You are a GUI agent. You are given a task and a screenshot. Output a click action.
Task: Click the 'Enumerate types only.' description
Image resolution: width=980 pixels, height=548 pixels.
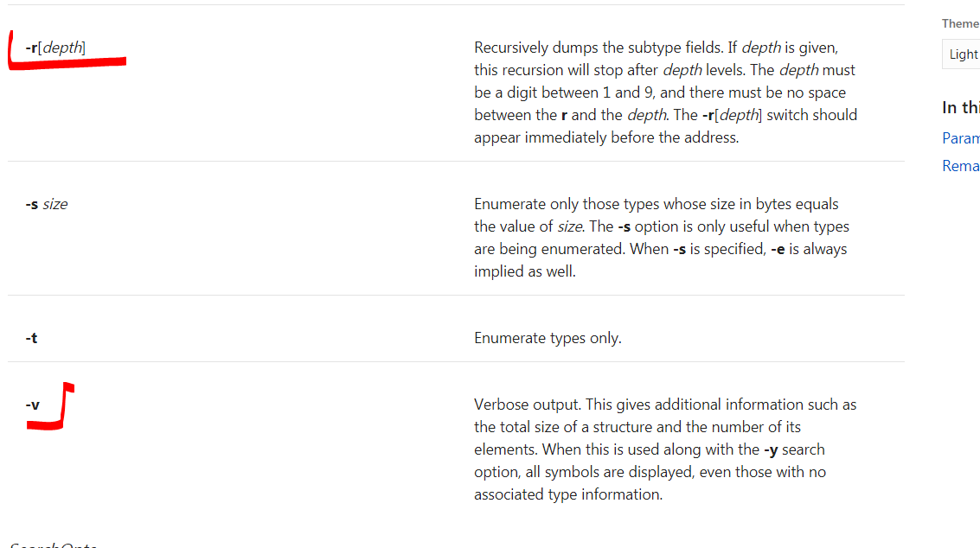[548, 338]
